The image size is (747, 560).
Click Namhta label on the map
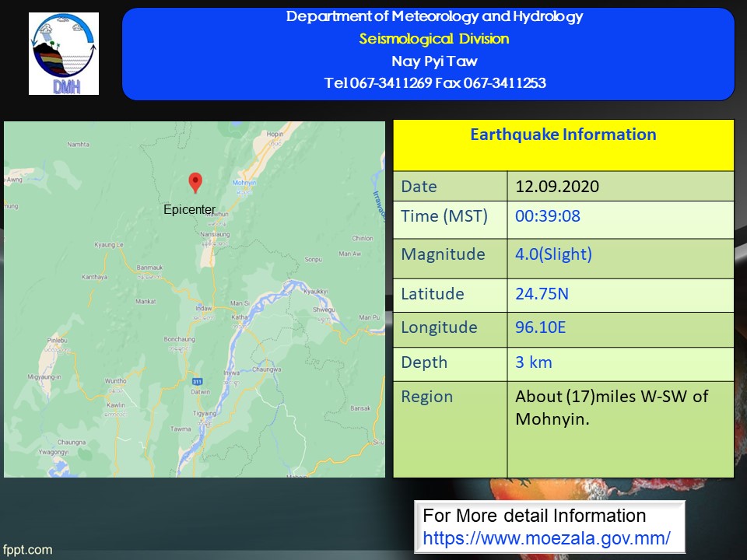tap(78, 145)
